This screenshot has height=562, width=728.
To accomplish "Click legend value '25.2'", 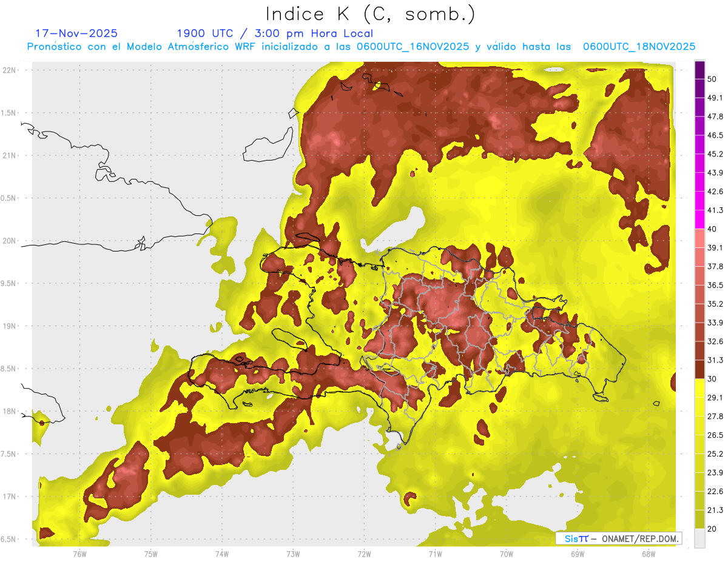I will click(715, 454).
